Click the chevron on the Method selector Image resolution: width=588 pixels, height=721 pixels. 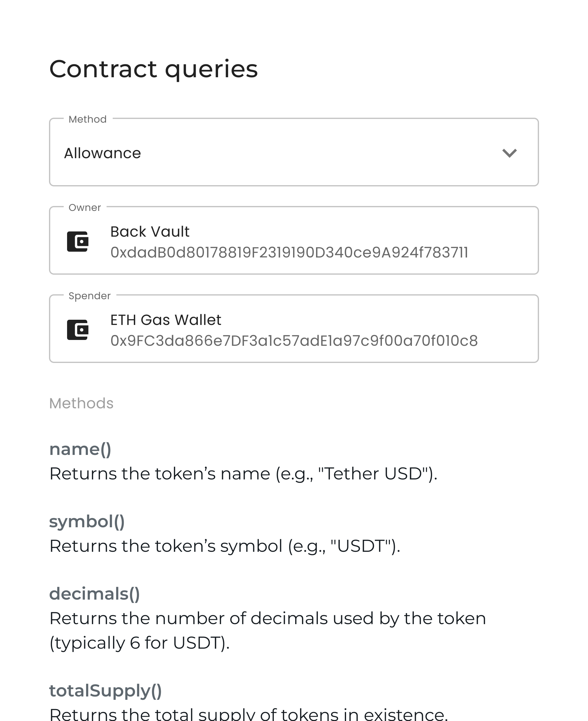click(x=510, y=153)
